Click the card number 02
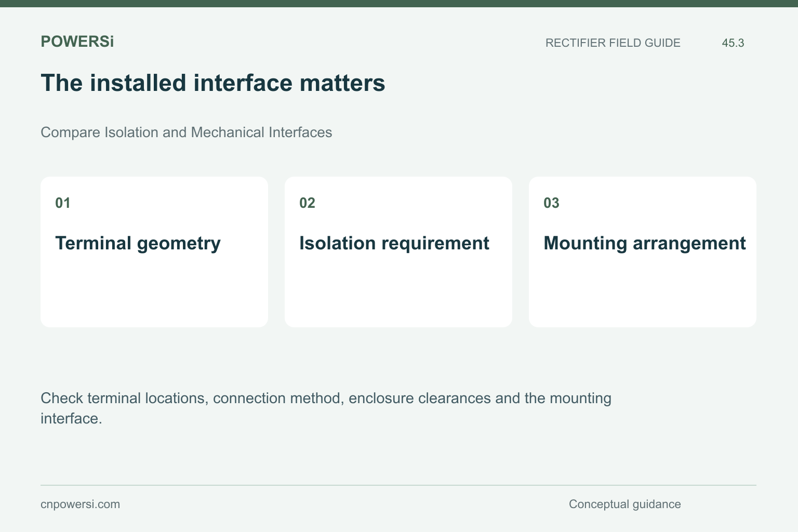The image size is (798, 532). pyautogui.click(x=307, y=203)
